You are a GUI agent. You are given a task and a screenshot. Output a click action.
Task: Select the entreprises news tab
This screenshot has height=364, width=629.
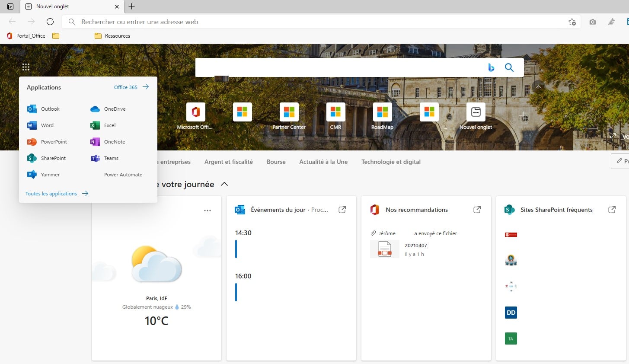coord(175,162)
